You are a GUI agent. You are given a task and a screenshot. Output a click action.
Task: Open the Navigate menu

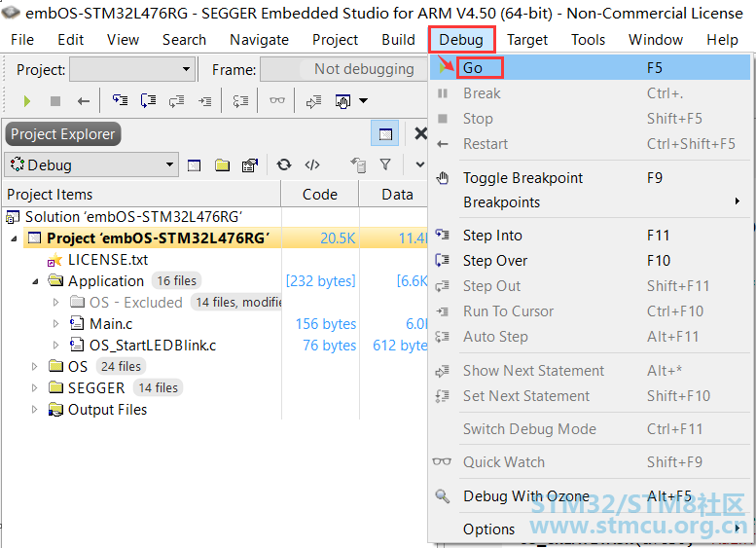point(260,40)
